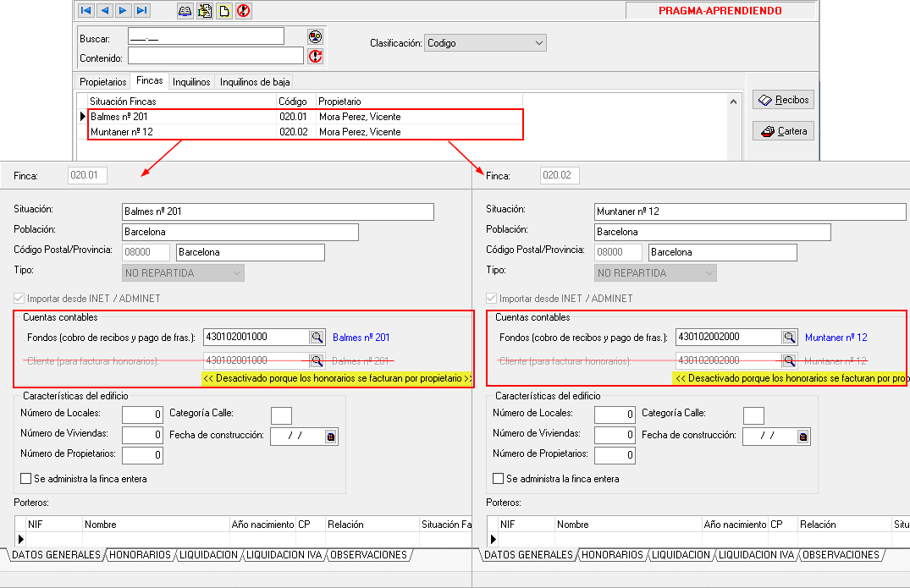Screen dimensions: 910x588
Task: Open the right Tipo 'NO REPARTIDA' dropdown
Action: pyautogui.click(x=709, y=273)
